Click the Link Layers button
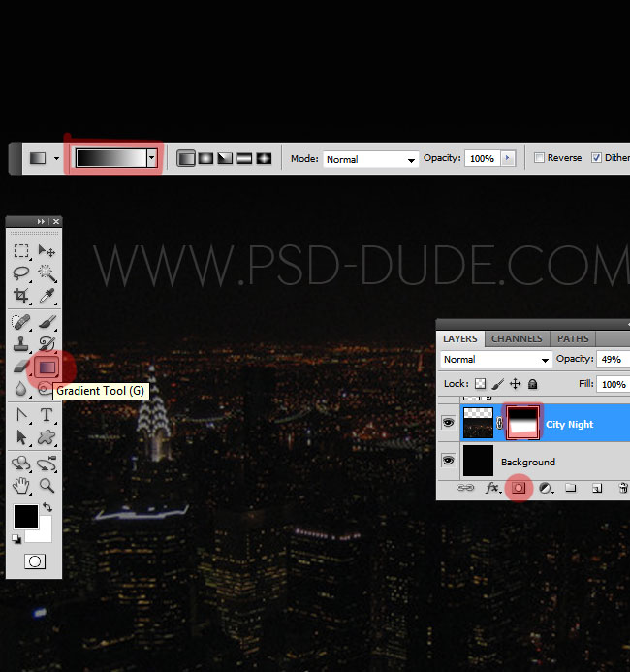 point(465,488)
